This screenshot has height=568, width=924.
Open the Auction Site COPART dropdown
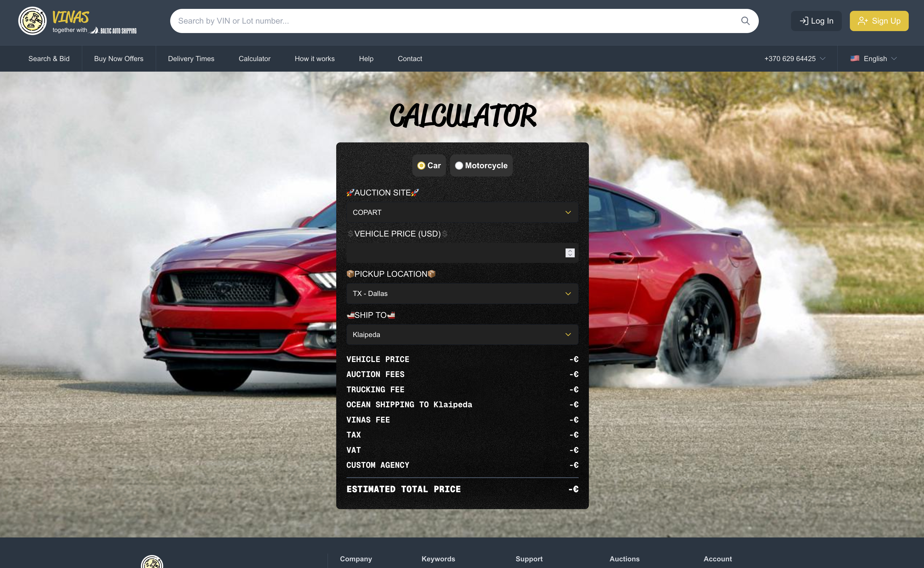462,213
